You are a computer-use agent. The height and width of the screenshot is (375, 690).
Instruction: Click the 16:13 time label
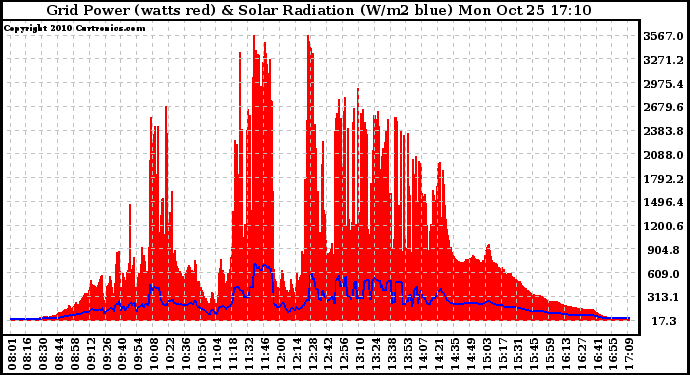click(x=565, y=353)
